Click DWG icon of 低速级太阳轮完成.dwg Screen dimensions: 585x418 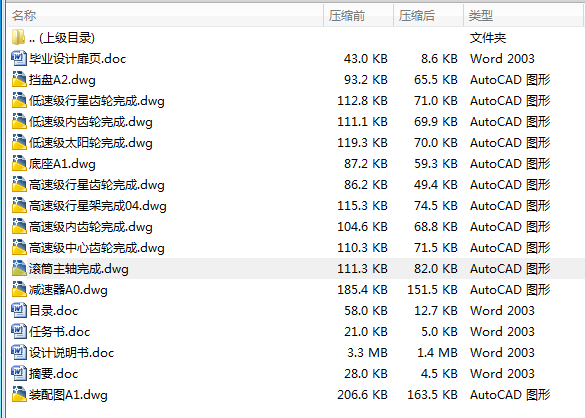tap(19, 142)
